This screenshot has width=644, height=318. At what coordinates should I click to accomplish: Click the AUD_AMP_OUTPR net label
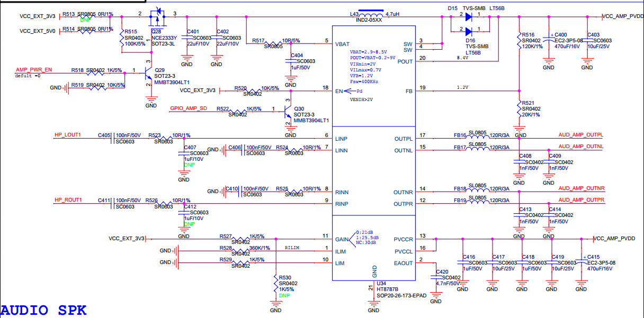click(582, 200)
